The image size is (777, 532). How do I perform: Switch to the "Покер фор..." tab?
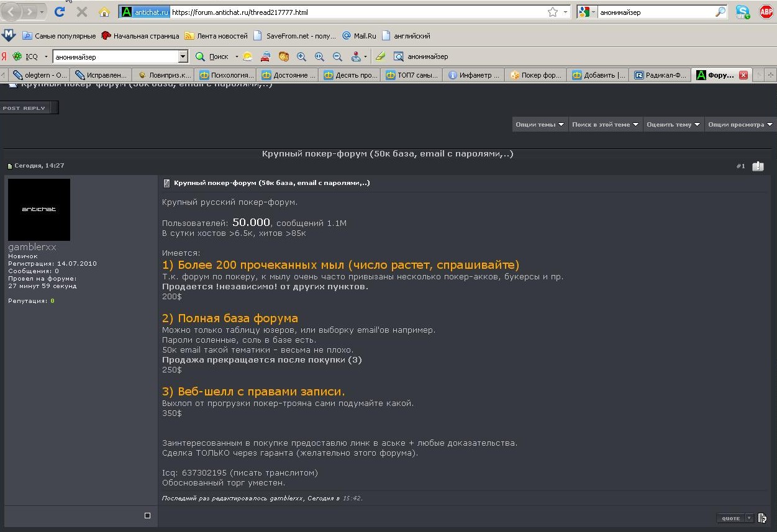pyautogui.click(x=535, y=75)
